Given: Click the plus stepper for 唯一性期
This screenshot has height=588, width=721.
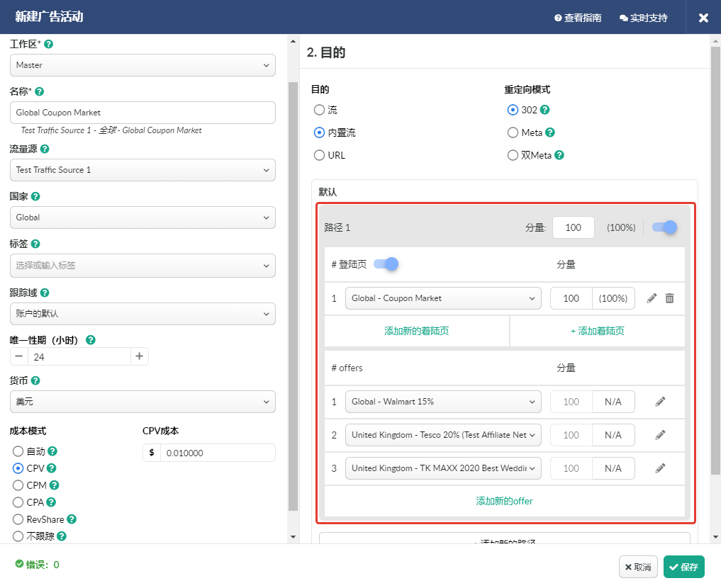Looking at the screenshot, I should [x=140, y=356].
